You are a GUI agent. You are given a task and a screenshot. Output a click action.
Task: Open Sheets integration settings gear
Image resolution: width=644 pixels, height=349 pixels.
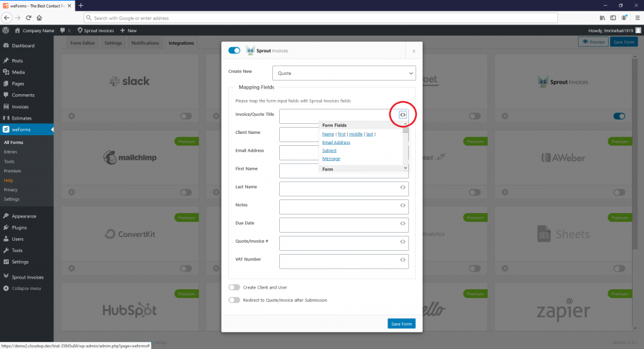click(505, 269)
